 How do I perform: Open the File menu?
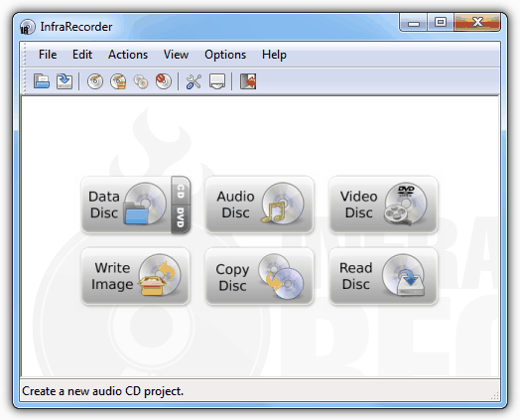click(x=48, y=55)
